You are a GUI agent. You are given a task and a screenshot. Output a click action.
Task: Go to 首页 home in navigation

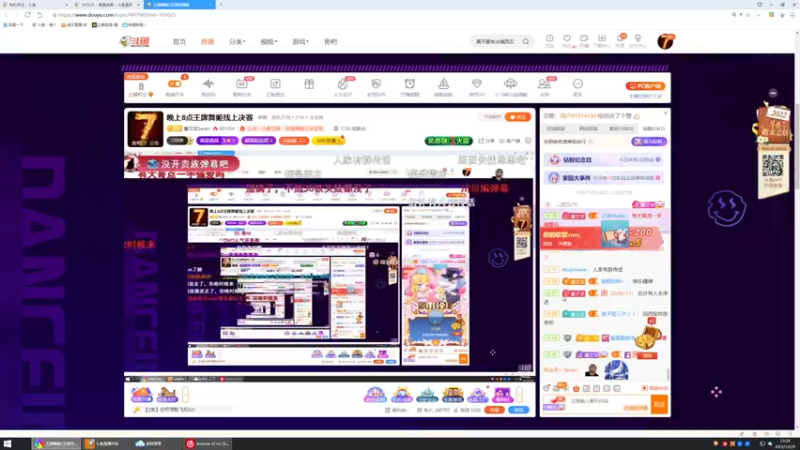click(x=179, y=42)
